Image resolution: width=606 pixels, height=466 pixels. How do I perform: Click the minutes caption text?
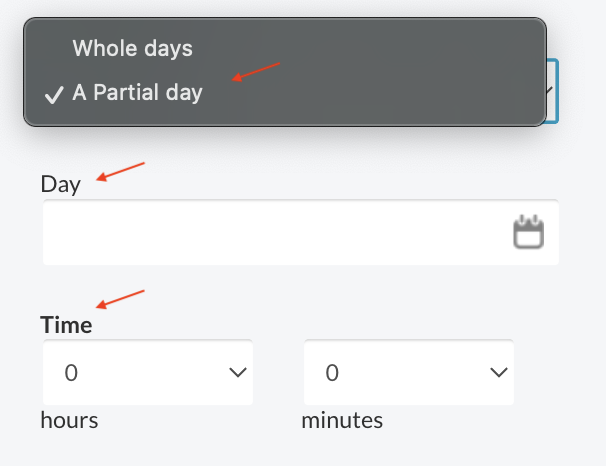point(342,420)
